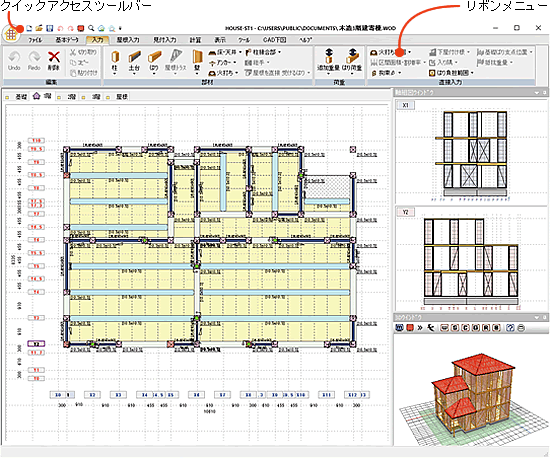This screenshot has height=458, width=550.
Task: Select the 土台 (sill) member tool
Action: [134, 61]
